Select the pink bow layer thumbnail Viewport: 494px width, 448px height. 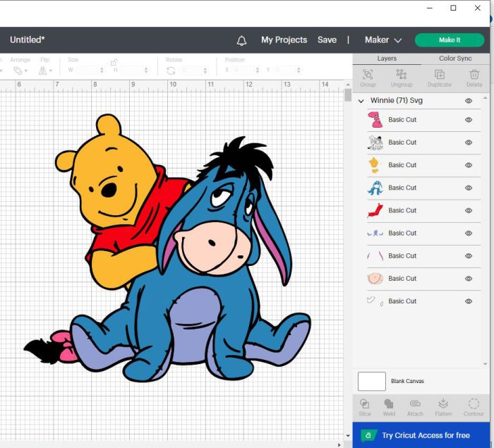(375, 120)
